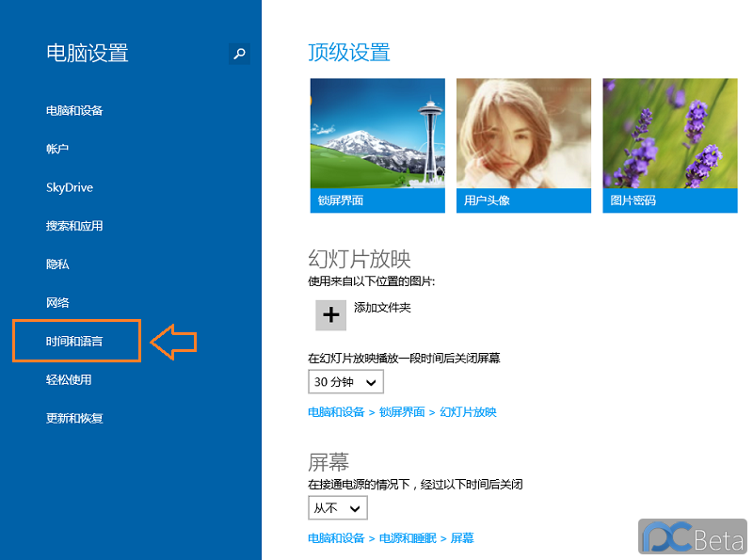Click the large 屏幕 section heading
753x560 pixels.
(x=328, y=462)
